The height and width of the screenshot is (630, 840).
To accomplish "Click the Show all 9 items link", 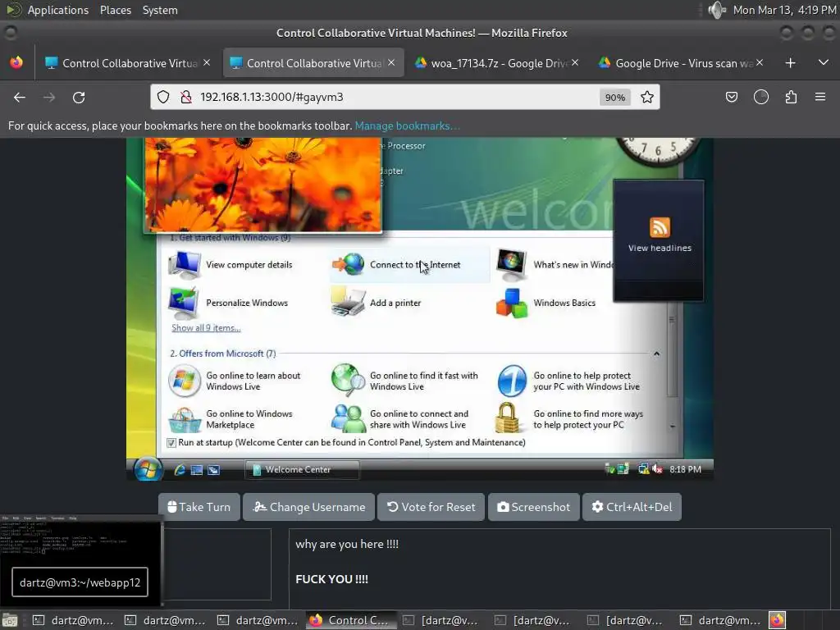I will [x=206, y=328].
